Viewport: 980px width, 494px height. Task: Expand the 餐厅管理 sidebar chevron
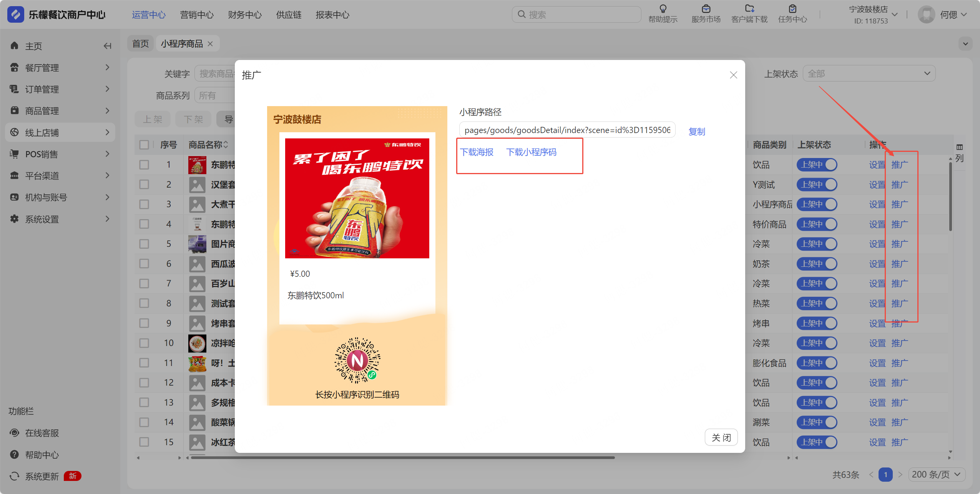coord(108,68)
